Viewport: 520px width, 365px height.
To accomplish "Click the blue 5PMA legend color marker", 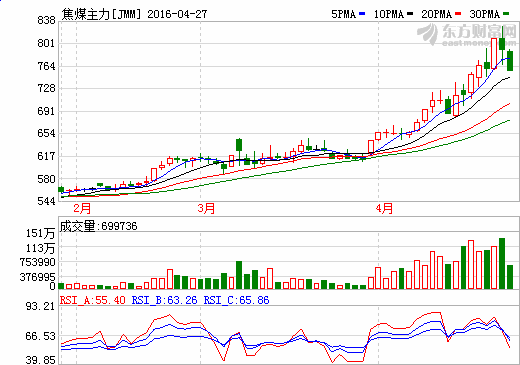I will point(362,14).
